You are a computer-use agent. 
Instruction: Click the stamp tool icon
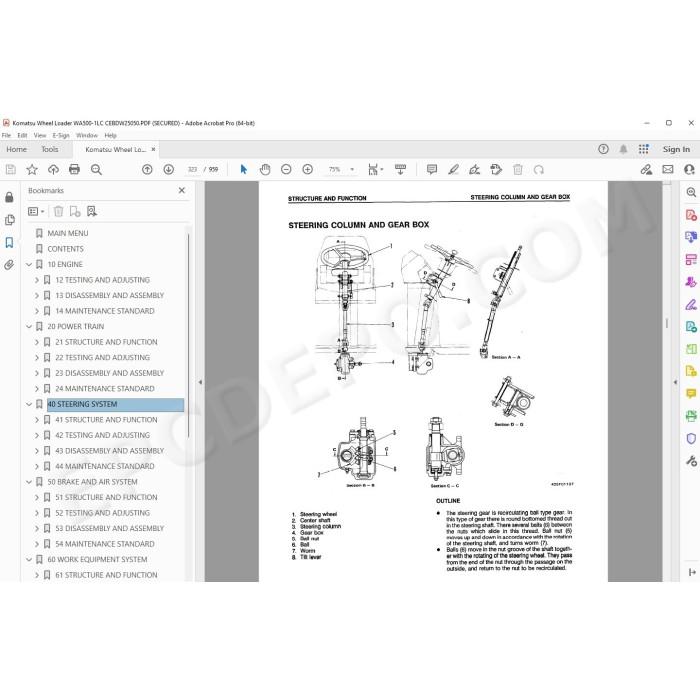[x=496, y=170]
